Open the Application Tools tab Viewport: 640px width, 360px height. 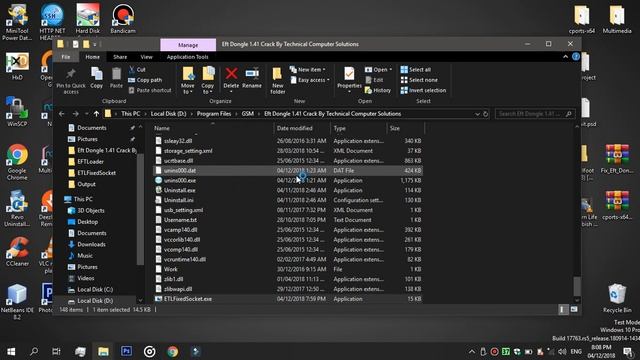pyautogui.click(x=187, y=57)
